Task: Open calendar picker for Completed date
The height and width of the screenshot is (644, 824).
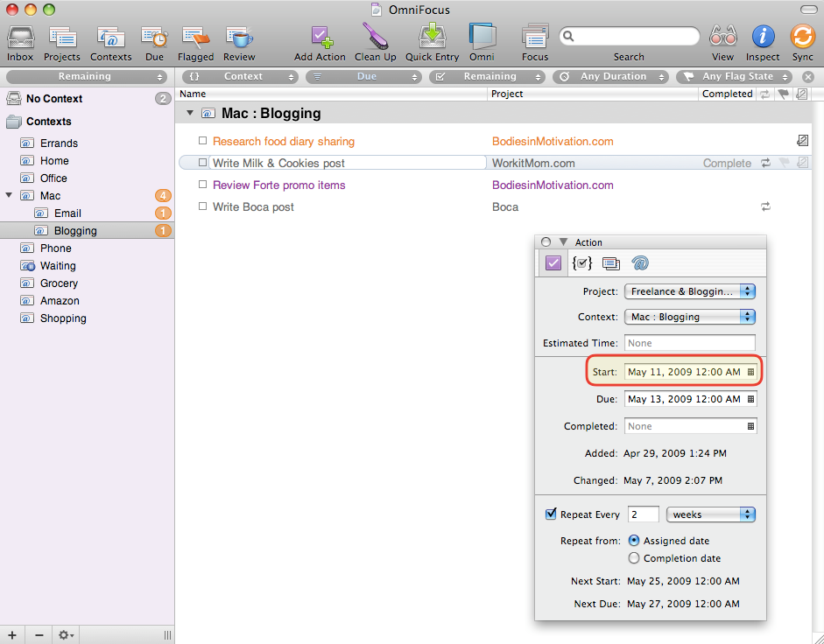Action: [x=751, y=426]
